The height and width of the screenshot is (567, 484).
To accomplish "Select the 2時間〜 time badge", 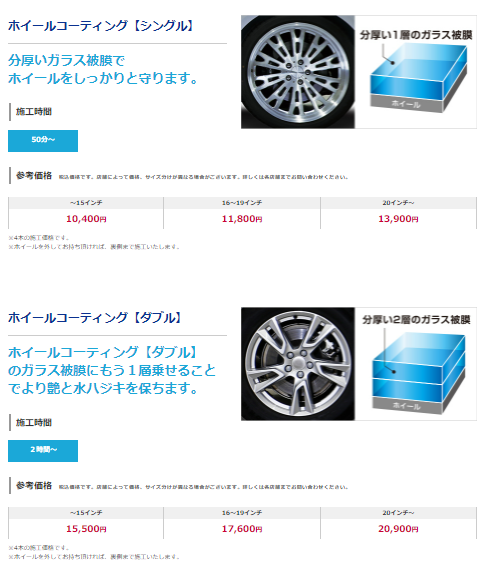I will [43, 451].
